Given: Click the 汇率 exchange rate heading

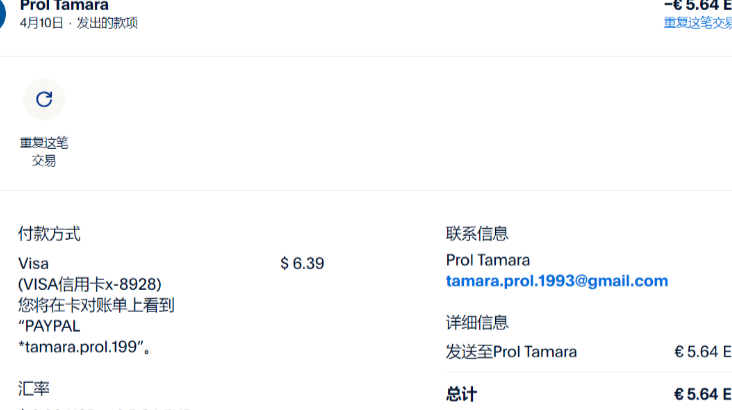Looking at the screenshot, I should click(34, 387).
